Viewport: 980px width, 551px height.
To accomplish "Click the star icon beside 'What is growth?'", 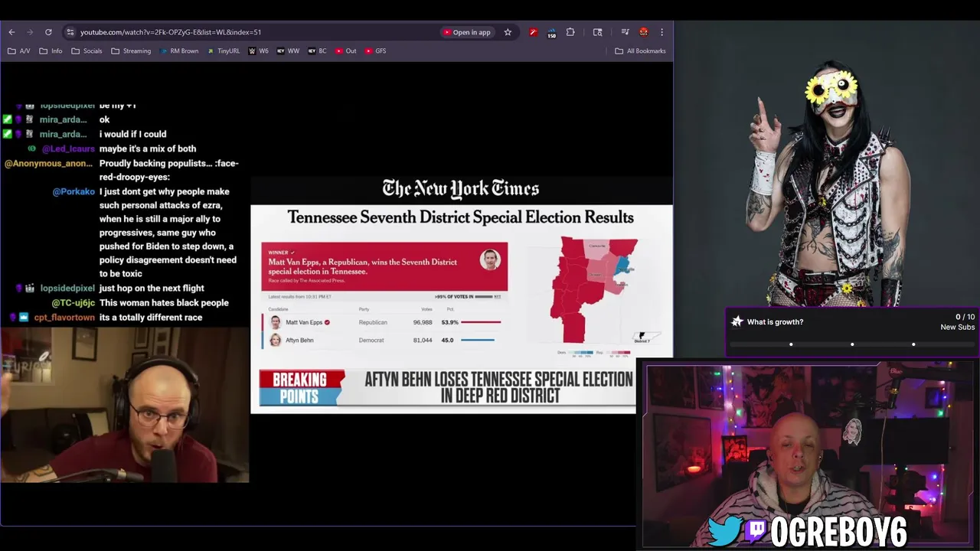I will point(737,322).
